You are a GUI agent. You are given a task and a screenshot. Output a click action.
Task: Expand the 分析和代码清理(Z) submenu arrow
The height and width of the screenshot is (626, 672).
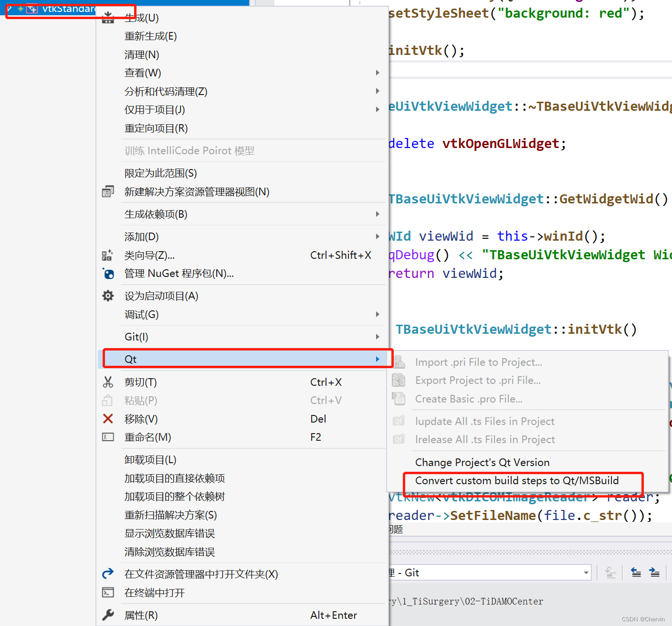coord(378,91)
